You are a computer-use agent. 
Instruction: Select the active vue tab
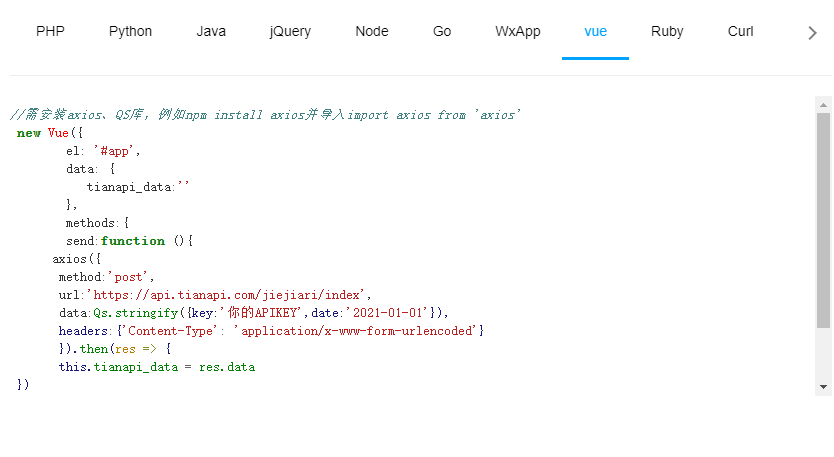tap(595, 31)
